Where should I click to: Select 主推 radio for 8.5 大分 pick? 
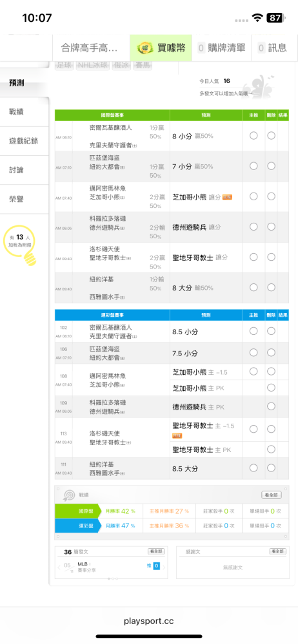[x=253, y=468]
